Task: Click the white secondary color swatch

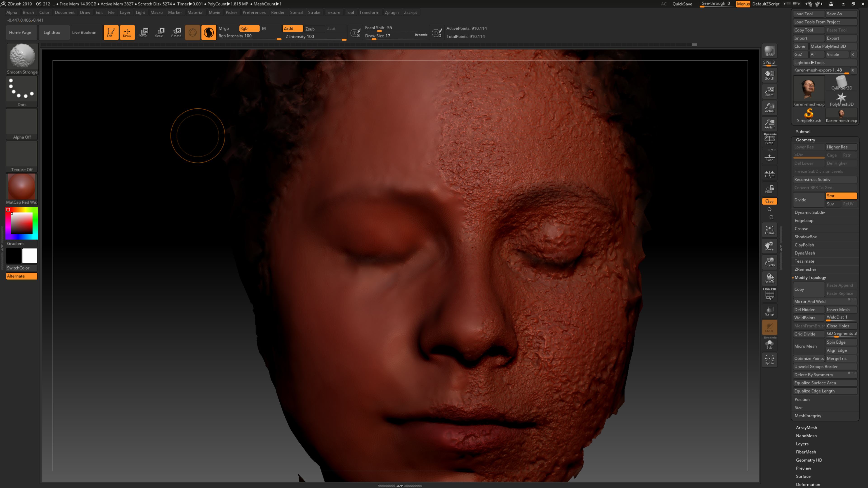Action: tap(30, 256)
